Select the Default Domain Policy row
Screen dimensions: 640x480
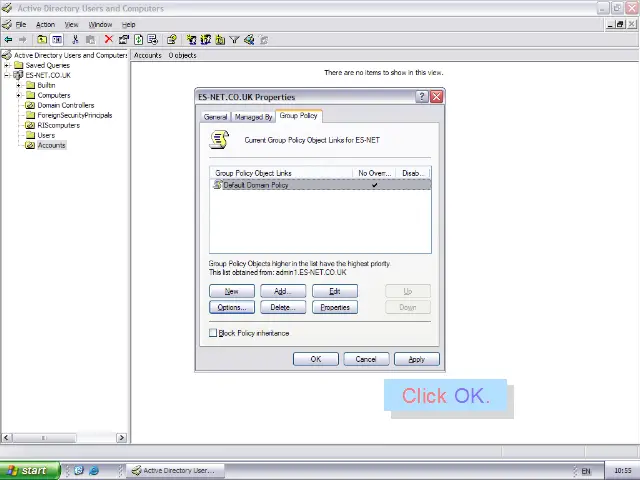point(320,185)
